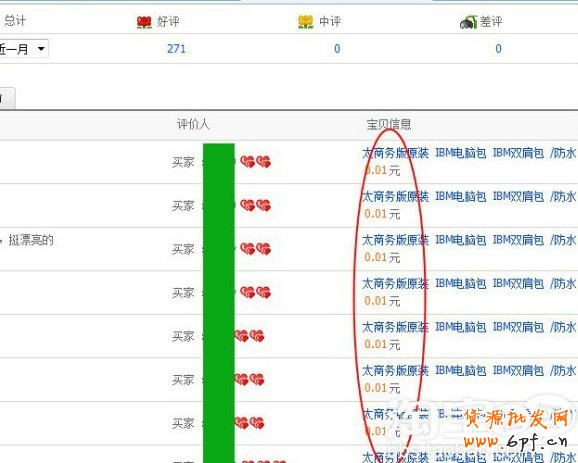The image size is (578, 463).
Task: Click the 宝贝信息 column header
Action: [x=389, y=124]
